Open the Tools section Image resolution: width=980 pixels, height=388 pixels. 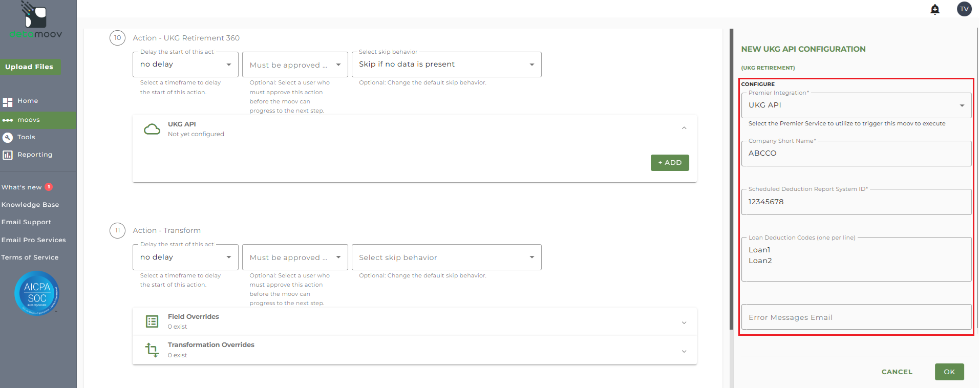(26, 137)
